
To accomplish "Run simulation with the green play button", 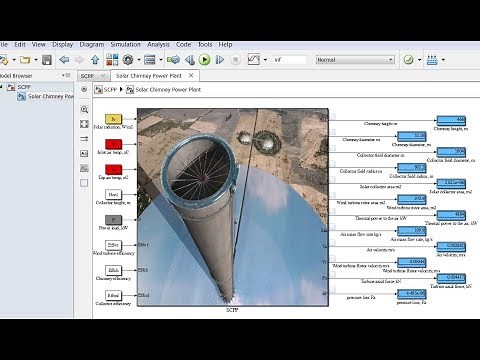I will pyautogui.click(x=204, y=60).
